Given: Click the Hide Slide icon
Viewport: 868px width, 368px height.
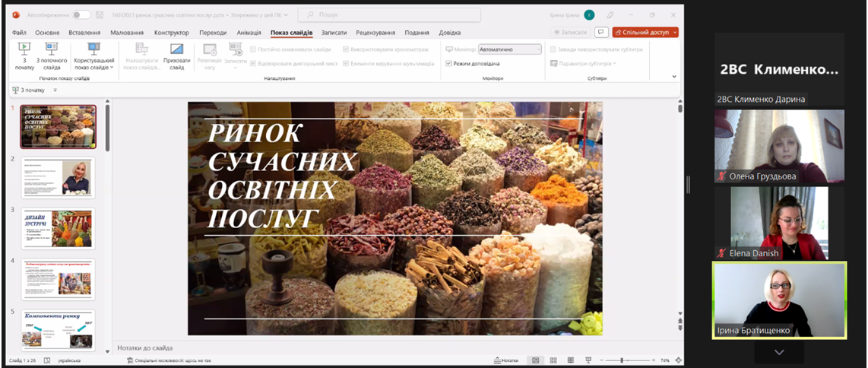Looking at the screenshot, I should (176, 55).
